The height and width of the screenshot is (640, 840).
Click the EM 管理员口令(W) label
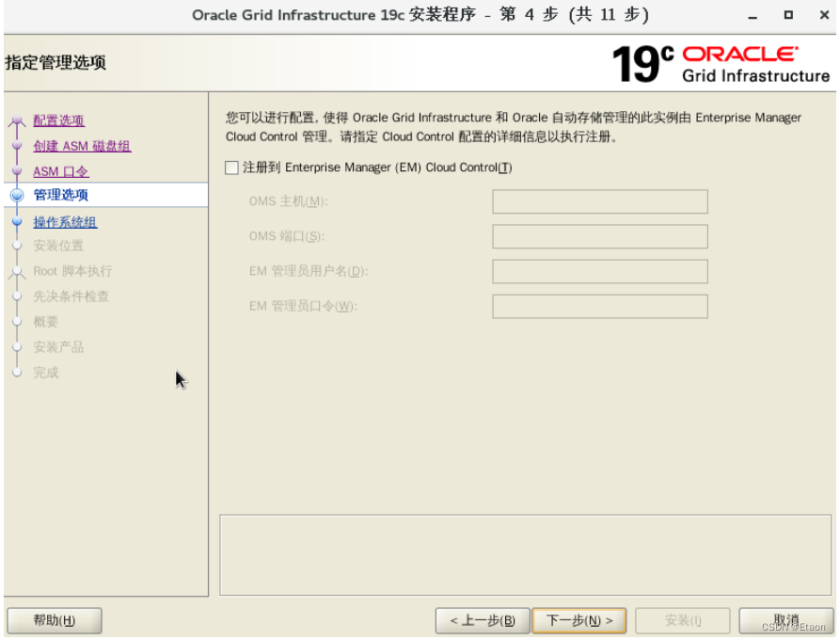coord(303,306)
